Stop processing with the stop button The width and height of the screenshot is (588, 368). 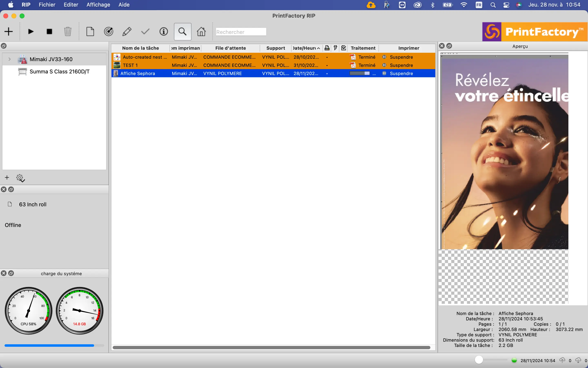click(49, 32)
